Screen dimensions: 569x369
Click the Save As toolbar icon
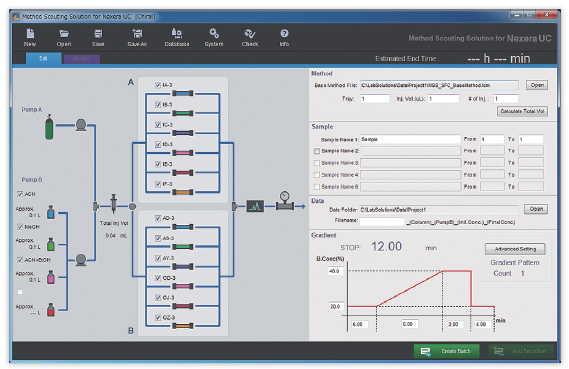click(137, 34)
